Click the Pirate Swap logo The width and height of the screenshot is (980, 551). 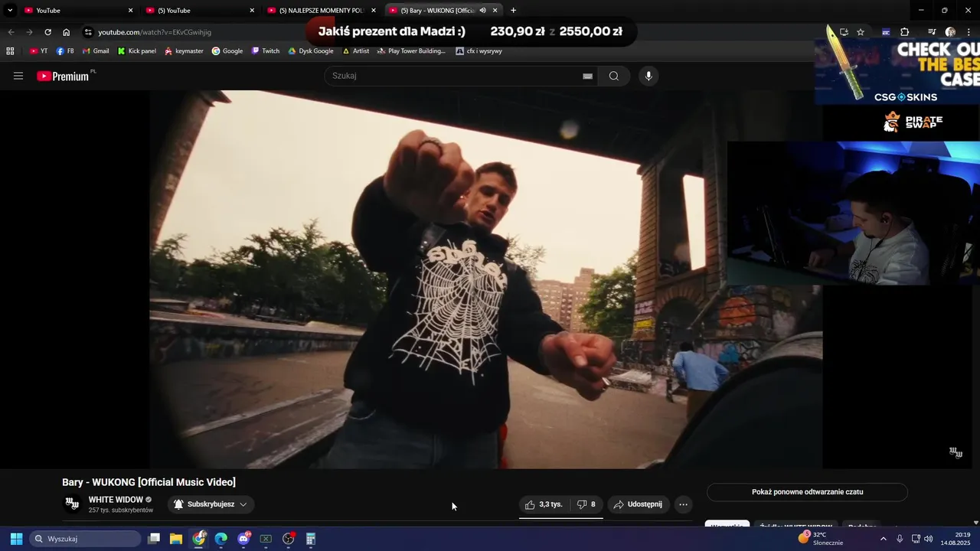pyautogui.click(x=913, y=122)
